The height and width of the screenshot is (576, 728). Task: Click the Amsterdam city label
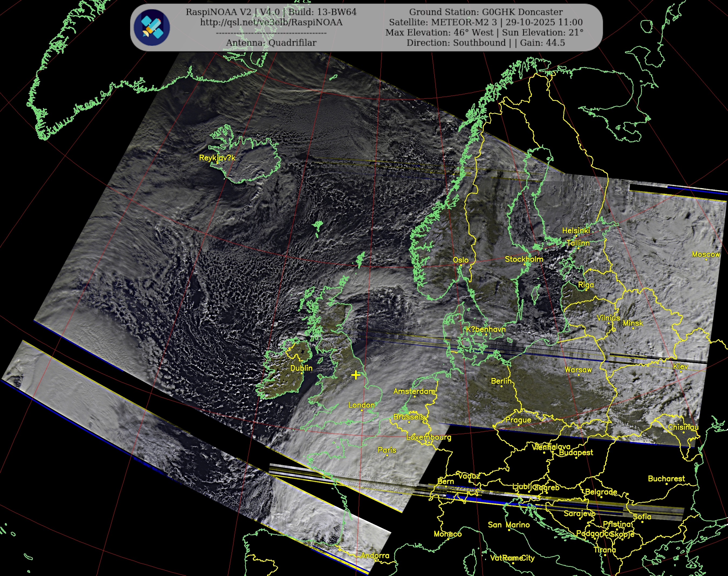point(414,391)
